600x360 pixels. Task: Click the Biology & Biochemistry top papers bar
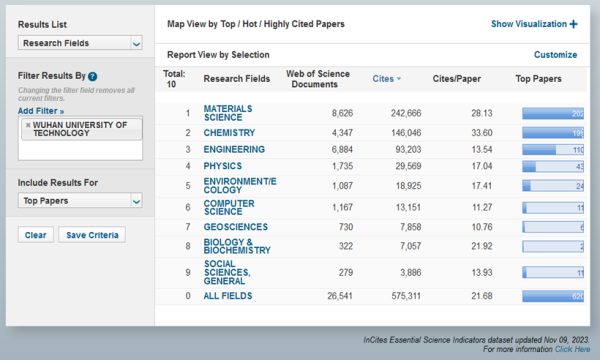pos(553,246)
